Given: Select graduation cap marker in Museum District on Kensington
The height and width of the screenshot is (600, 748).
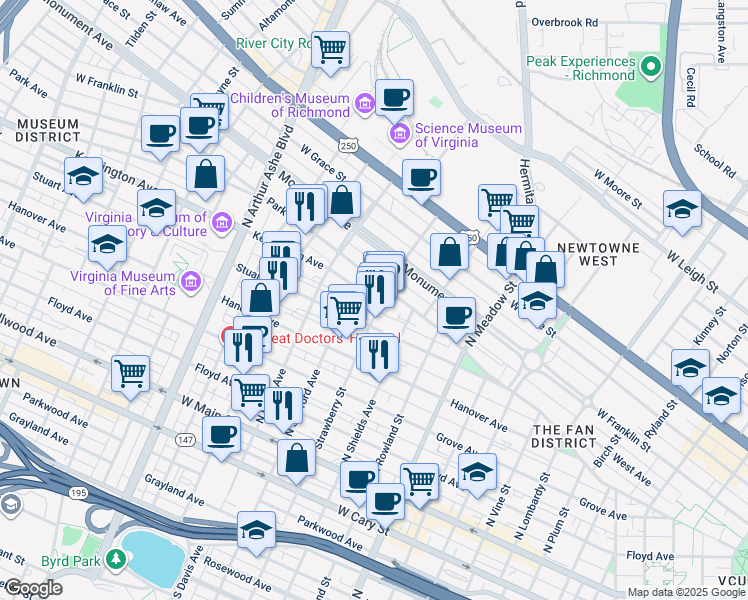Looking at the screenshot, I should pos(83,177).
